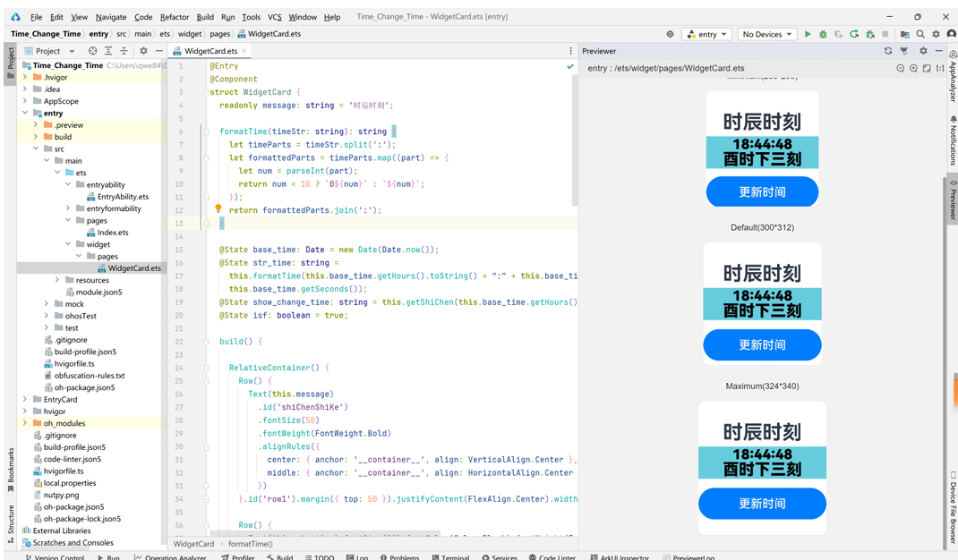958x560 pixels.
Task: Toggle the Project tool window side tab
Action: [11, 63]
